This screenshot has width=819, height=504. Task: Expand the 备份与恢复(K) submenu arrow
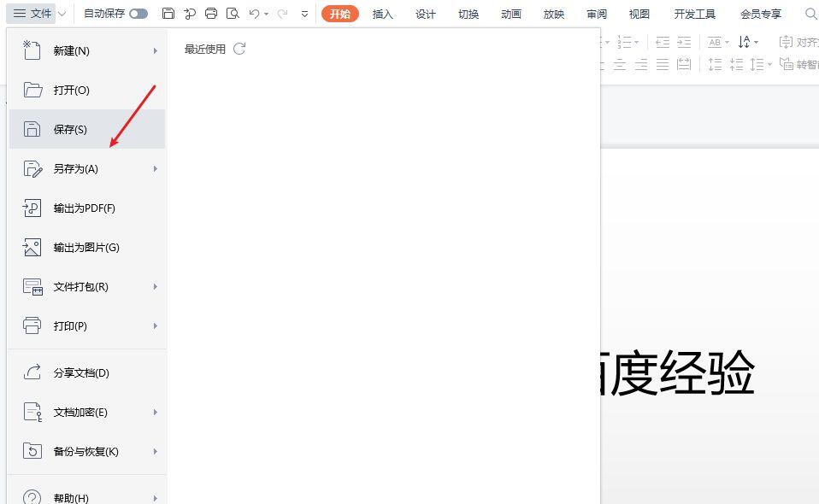[x=155, y=451]
